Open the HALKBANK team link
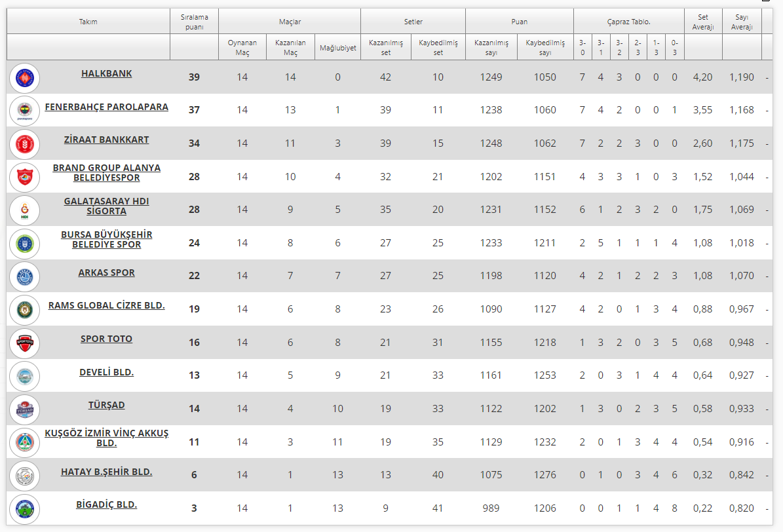 click(x=106, y=73)
